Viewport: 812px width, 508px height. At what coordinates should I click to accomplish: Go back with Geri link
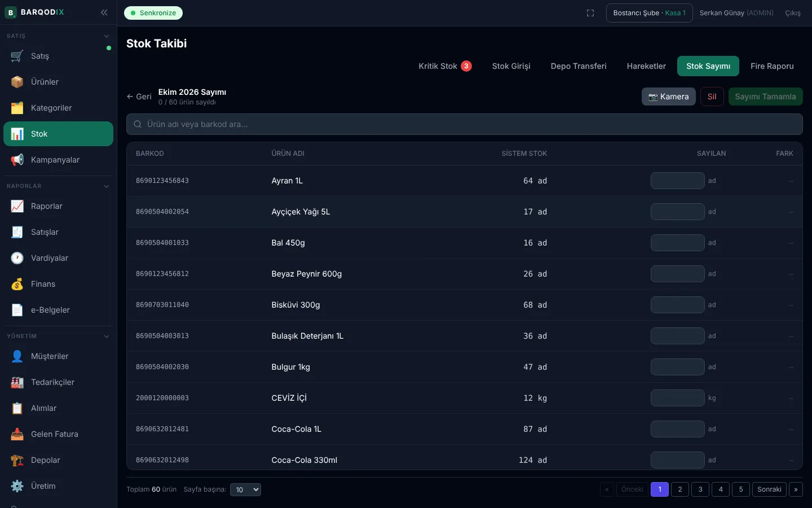(139, 97)
